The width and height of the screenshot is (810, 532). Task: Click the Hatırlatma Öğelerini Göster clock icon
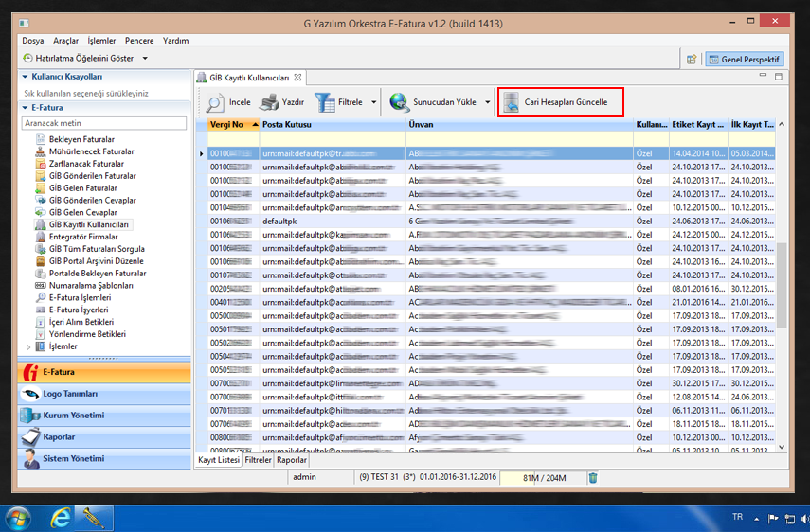click(27, 59)
